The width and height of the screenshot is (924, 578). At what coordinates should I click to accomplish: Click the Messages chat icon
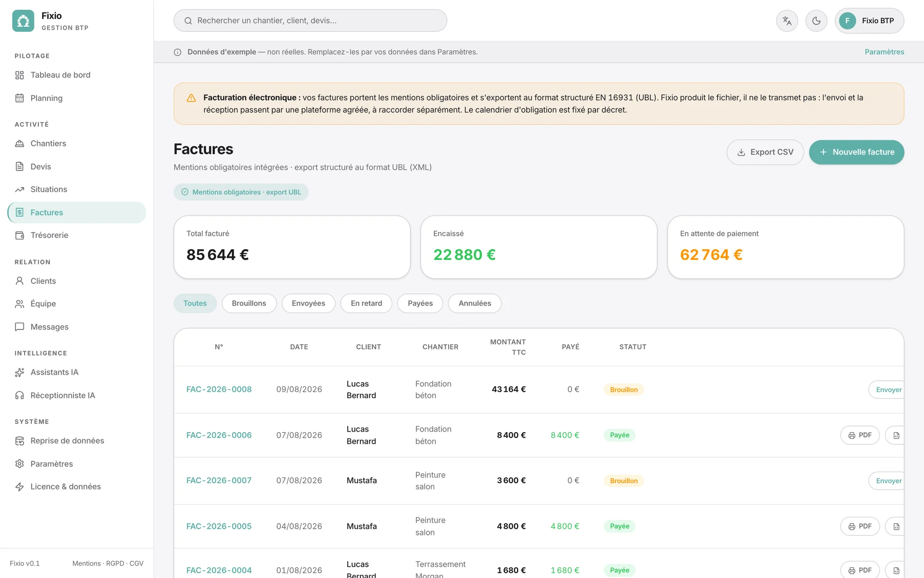pyautogui.click(x=20, y=327)
